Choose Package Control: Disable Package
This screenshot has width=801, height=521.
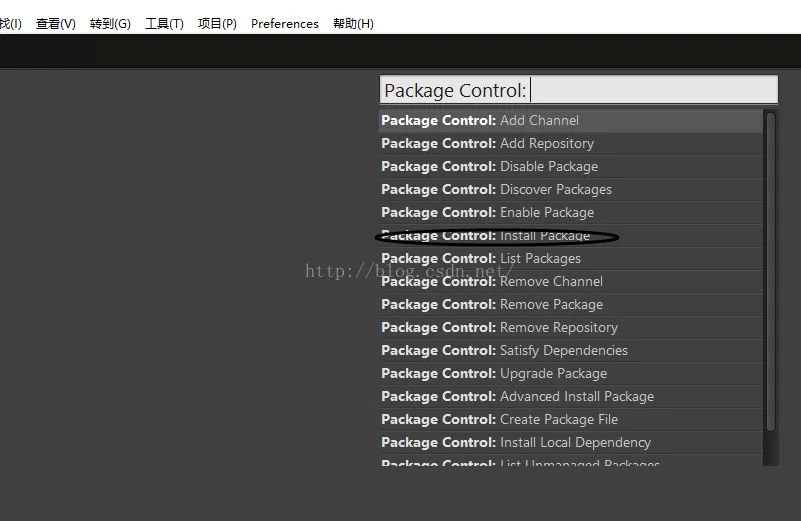click(x=570, y=167)
